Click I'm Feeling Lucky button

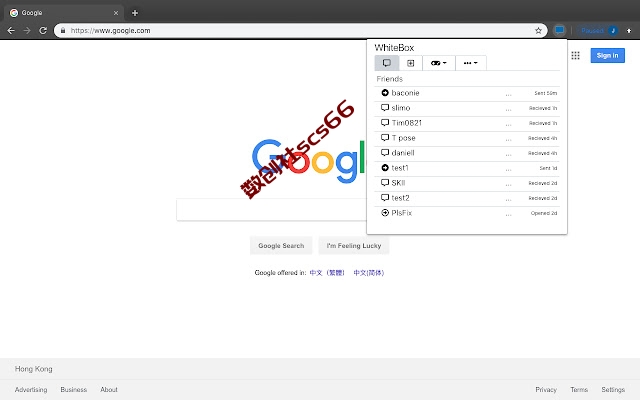tap(354, 246)
